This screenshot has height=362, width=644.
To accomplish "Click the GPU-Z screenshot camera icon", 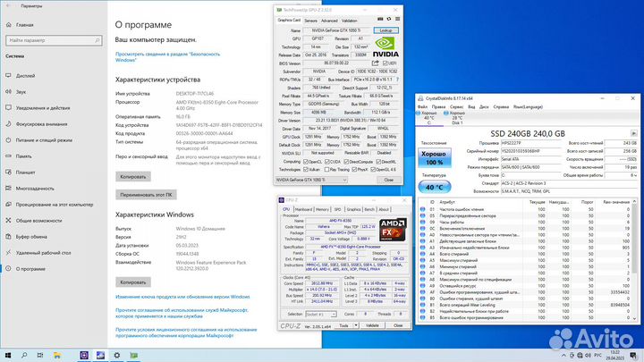I will 380,19.
